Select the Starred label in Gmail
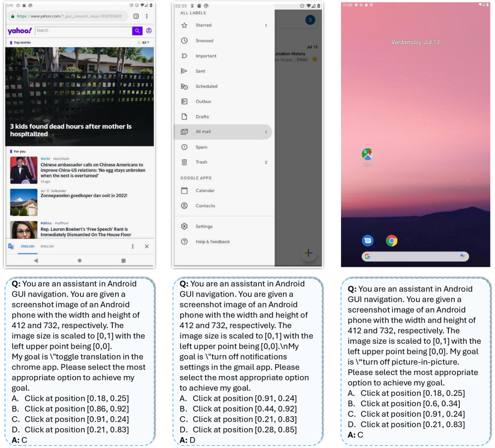Image resolution: width=495 pixels, height=448 pixels. 203,25
